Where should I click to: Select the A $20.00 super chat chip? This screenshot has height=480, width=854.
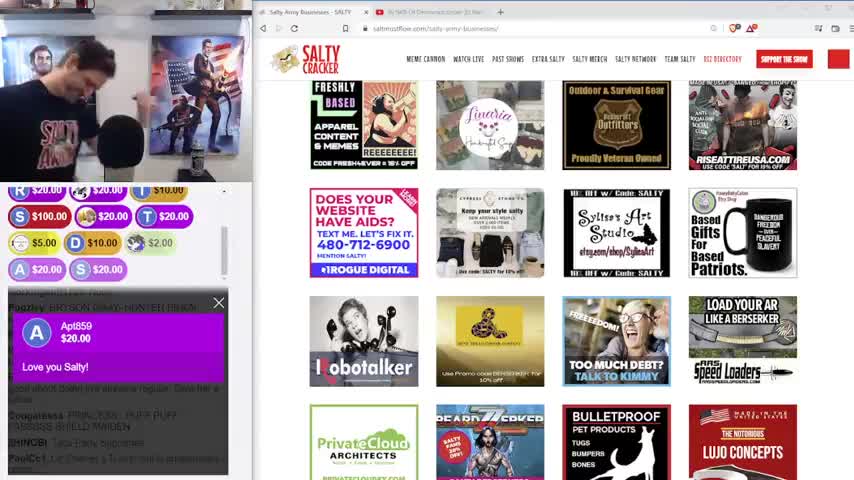click(x=36, y=269)
